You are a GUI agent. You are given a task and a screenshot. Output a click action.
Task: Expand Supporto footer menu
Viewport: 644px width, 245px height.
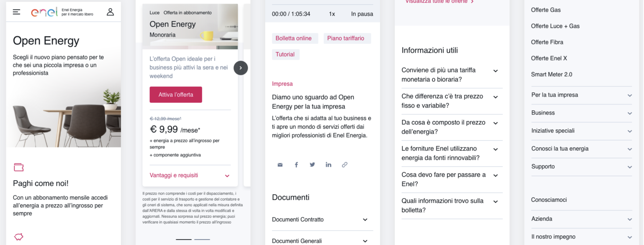(581, 167)
